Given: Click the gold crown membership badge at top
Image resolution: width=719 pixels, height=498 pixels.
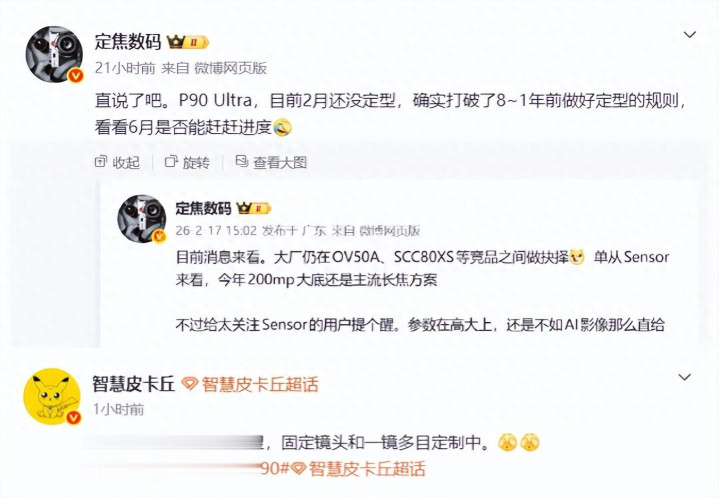Looking at the screenshot, I should (187, 42).
